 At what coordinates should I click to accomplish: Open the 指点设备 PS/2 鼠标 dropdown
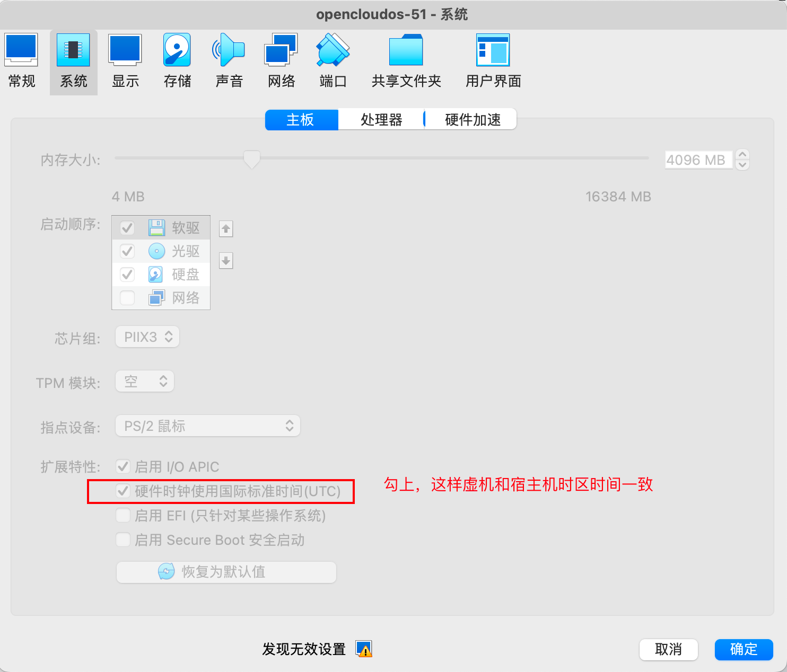[208, 426]
